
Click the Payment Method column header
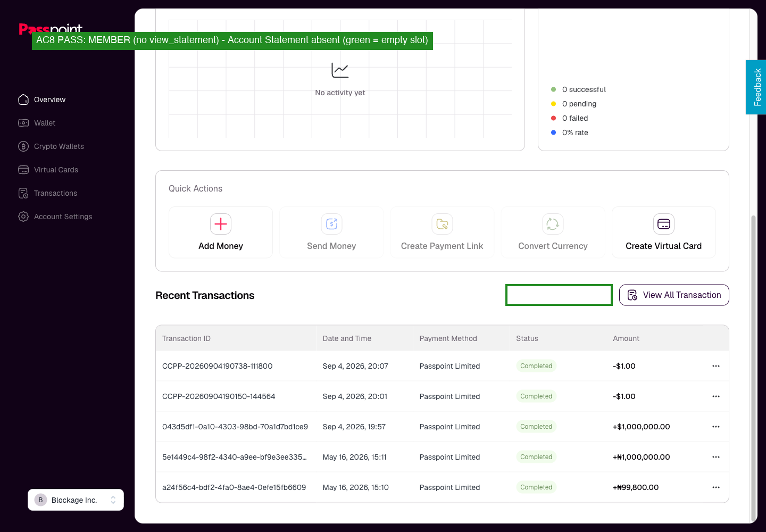tap(448, 338)
